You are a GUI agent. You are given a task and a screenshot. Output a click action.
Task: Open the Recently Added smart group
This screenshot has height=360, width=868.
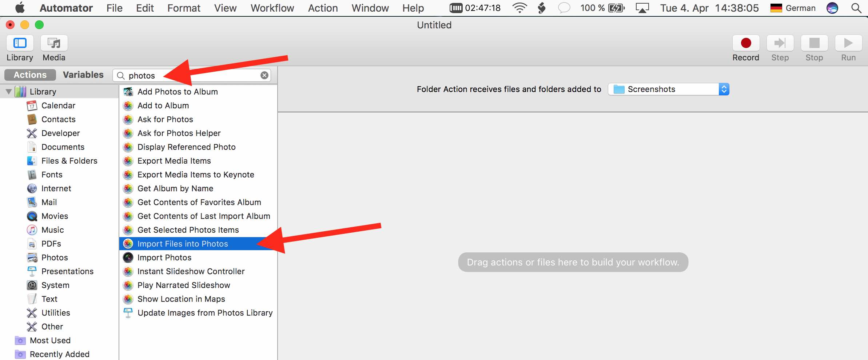(60, 354)
